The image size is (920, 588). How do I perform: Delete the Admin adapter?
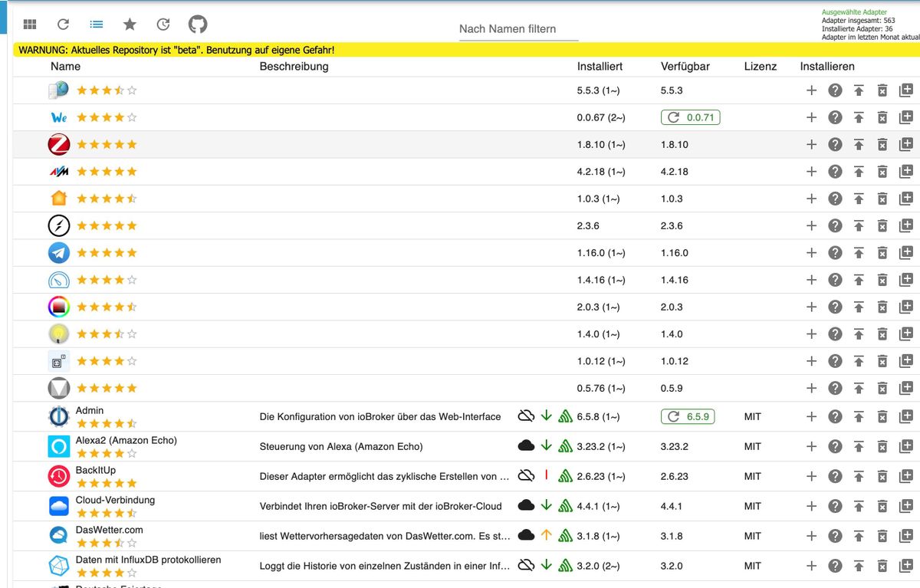(882, 416)
